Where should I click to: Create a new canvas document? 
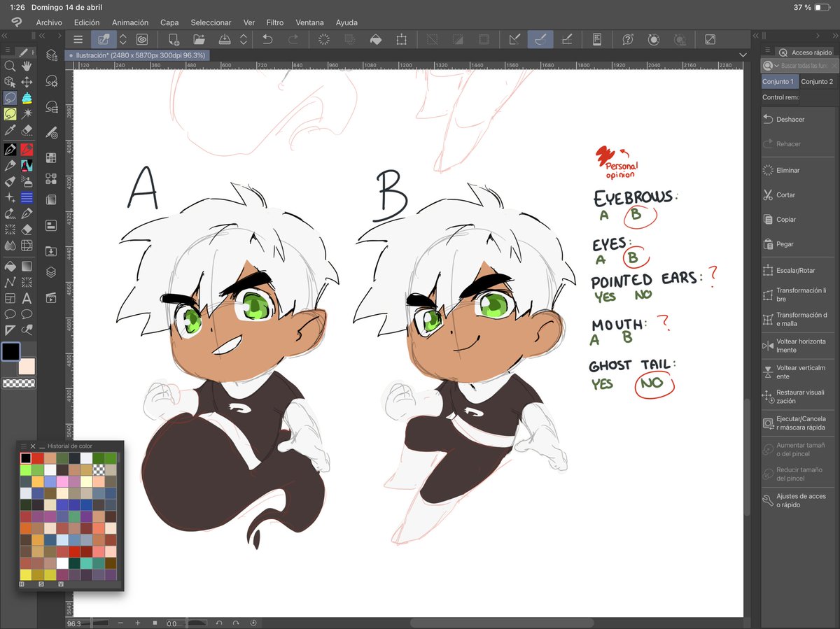point(174,40)
